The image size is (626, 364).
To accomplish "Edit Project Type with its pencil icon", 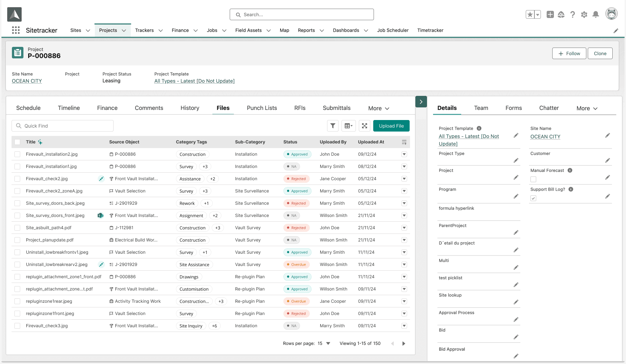I will tap(516, 160).
